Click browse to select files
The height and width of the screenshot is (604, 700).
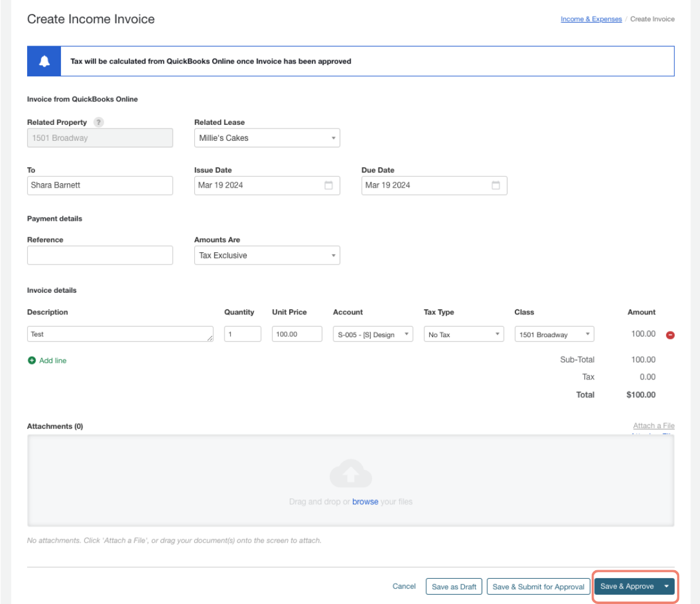(365, 501)
